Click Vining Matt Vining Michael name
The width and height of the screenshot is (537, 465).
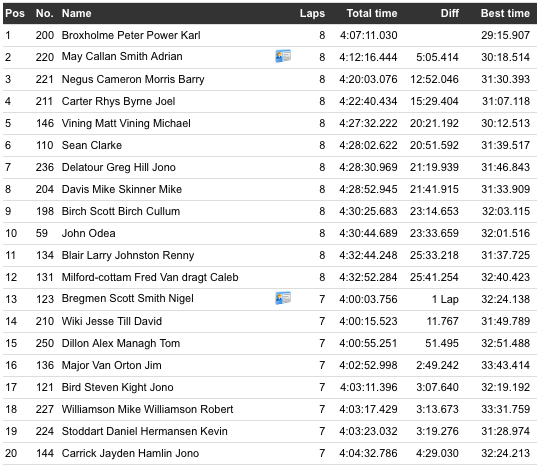tap(126, 123)
